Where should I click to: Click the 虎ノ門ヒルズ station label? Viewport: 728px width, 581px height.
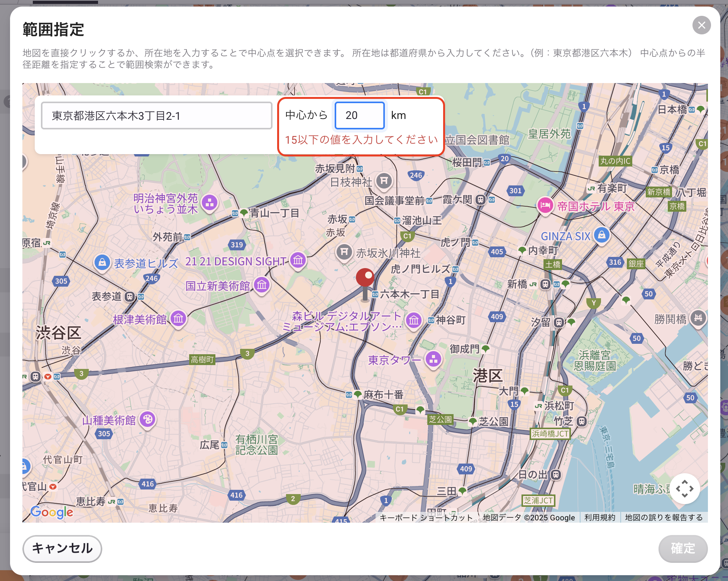tap(420, 269)
